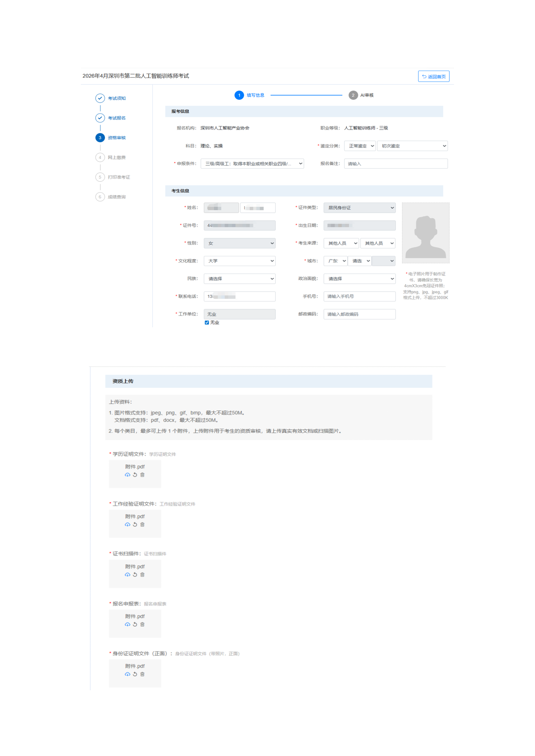The image size is (535, 756).
Task: Open the 民族 dropdown
Action: pos(239,279)
